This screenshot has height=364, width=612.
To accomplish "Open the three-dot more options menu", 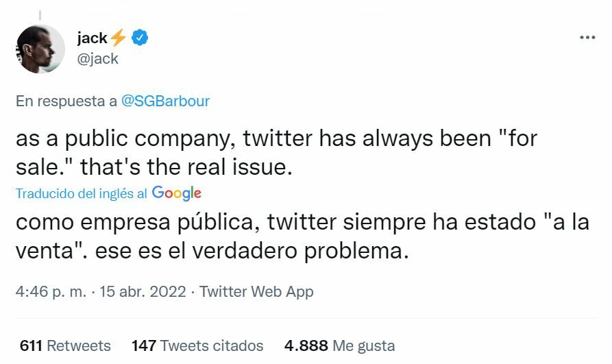I will tap(587, 38).
